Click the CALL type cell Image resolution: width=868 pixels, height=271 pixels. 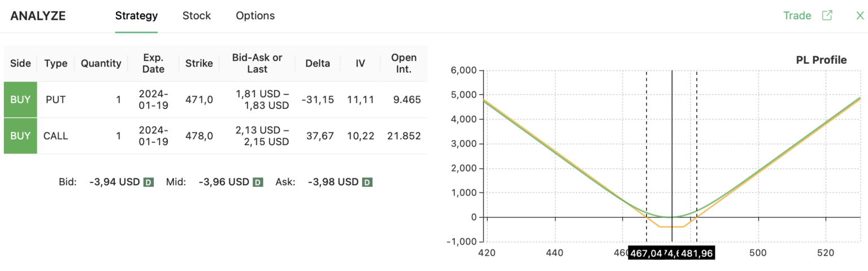[x=55, y=135]
